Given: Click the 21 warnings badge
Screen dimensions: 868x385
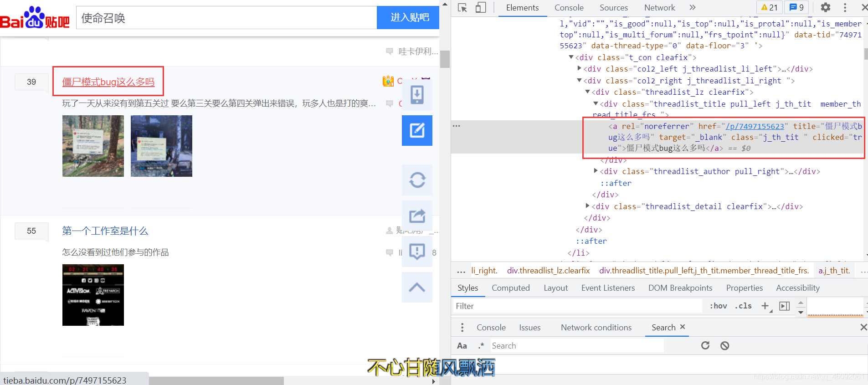Looking at the screenshot, I should coord(770,7).
